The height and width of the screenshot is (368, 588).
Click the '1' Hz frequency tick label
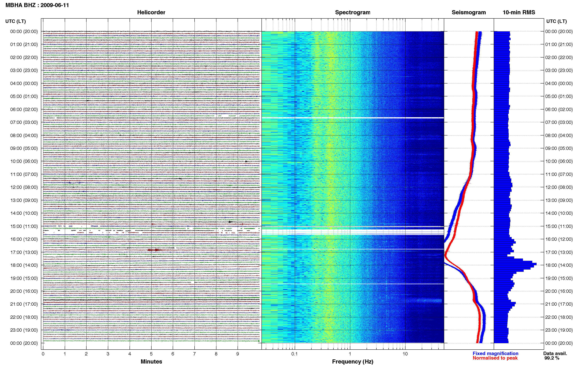click(350, 354)
